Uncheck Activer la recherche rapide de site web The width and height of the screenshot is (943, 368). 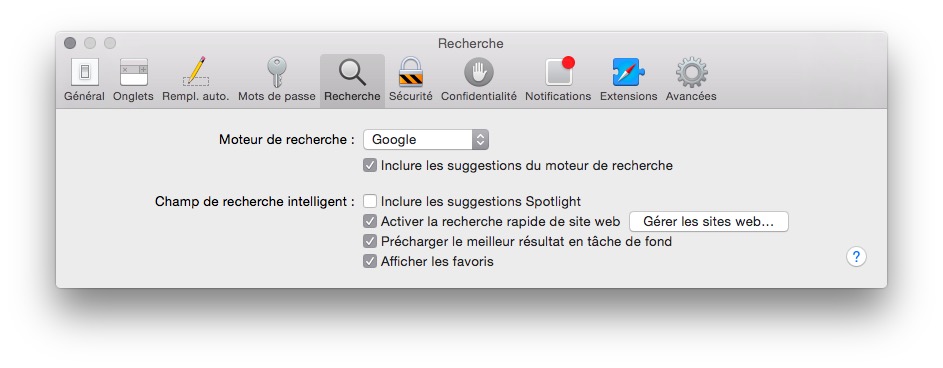click(370, 221)
